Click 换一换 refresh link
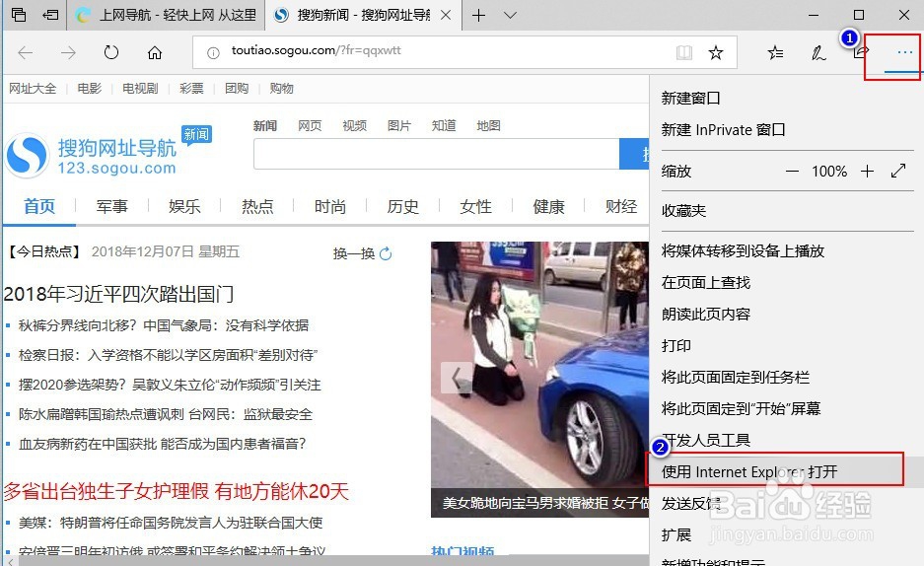The width and height of the screenshot is (924, 566). [362, 253]
